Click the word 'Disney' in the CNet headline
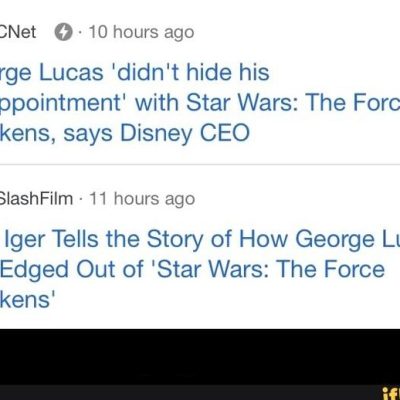400x400 pixels. tap(156, 134)
